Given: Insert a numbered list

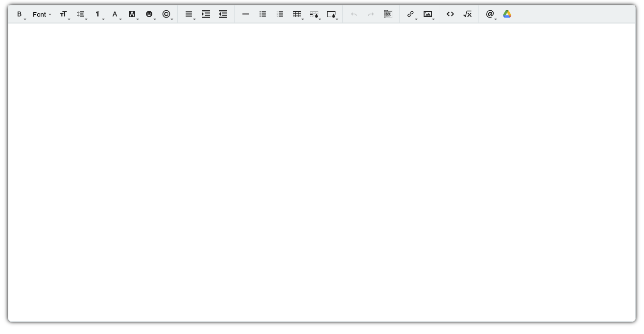Looking at the screenshot, I should 280,14.
